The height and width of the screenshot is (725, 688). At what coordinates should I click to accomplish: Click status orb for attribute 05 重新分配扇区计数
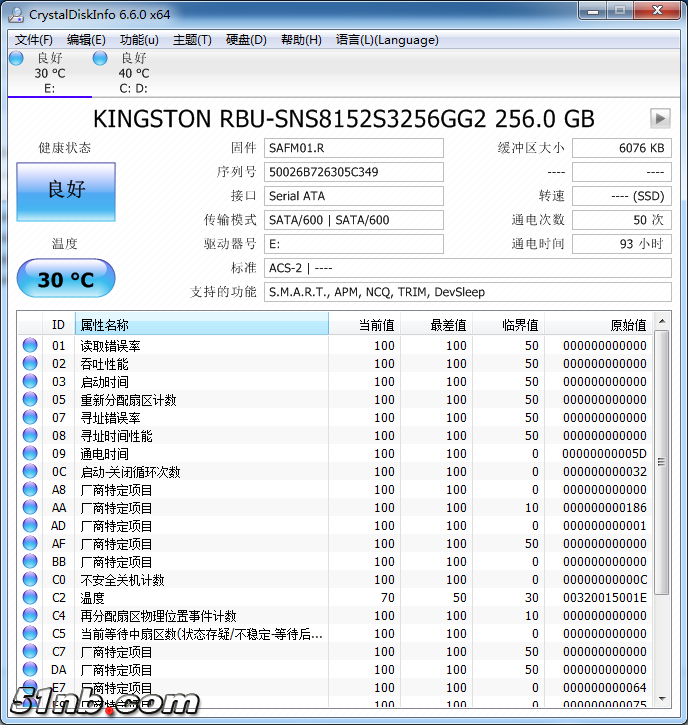(30, 400)
